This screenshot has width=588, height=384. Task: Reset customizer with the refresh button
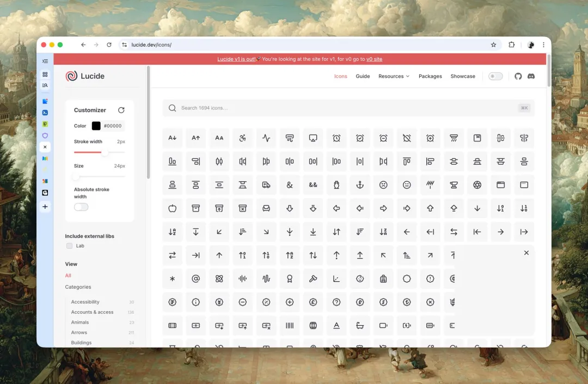pyautogui.click(x=121, y=110)
